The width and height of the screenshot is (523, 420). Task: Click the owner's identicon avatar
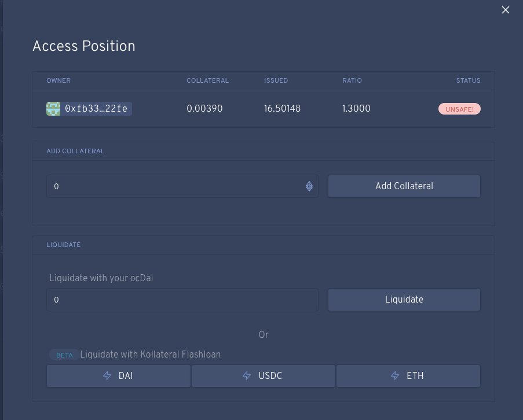tap(53, 109)
